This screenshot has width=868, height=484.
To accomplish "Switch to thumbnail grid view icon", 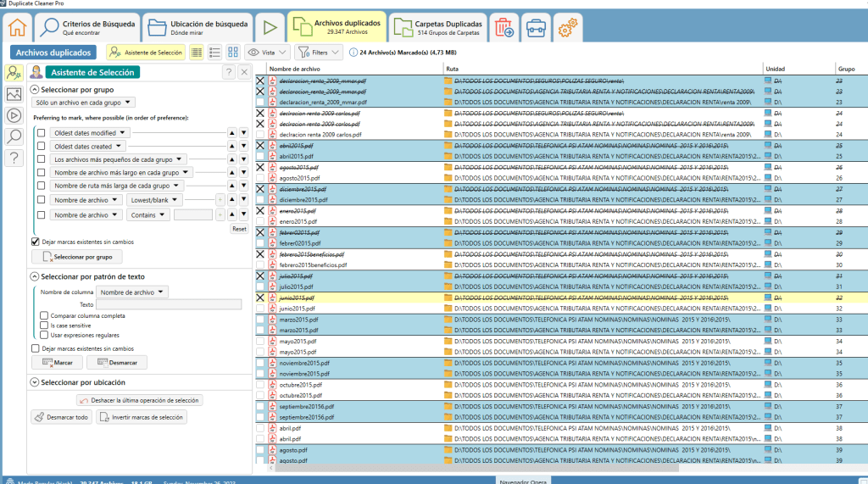I will [x=233, y=53].
